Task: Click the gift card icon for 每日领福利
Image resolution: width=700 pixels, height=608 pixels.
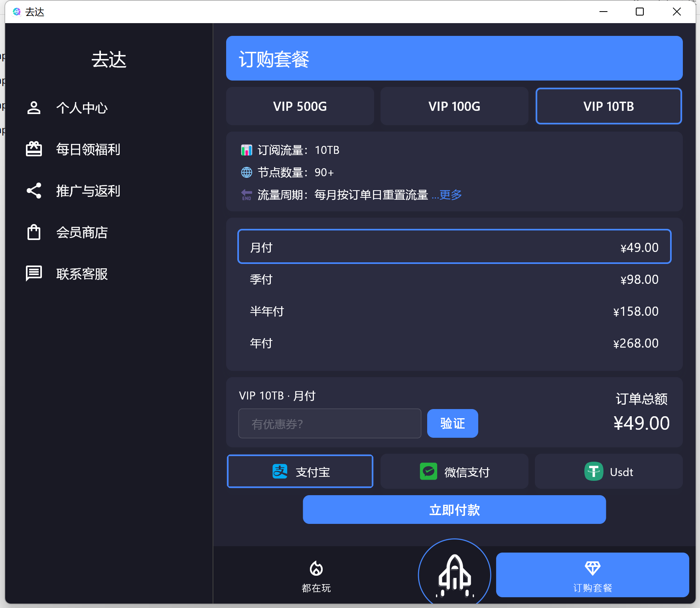Action: point(34,149)
